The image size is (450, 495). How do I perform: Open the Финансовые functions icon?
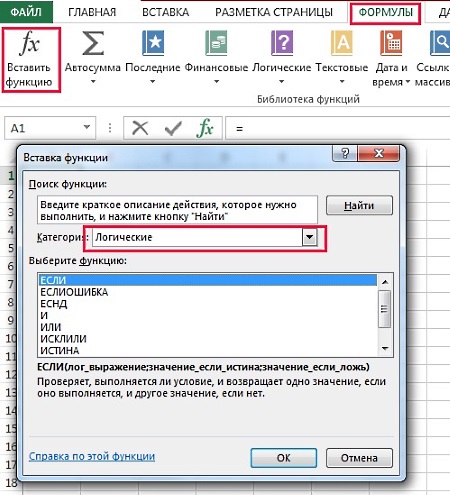[x=216, y=43]
